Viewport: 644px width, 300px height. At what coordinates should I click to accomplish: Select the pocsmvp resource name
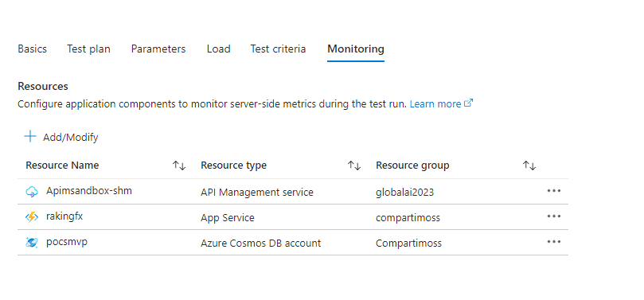(67, 242)
